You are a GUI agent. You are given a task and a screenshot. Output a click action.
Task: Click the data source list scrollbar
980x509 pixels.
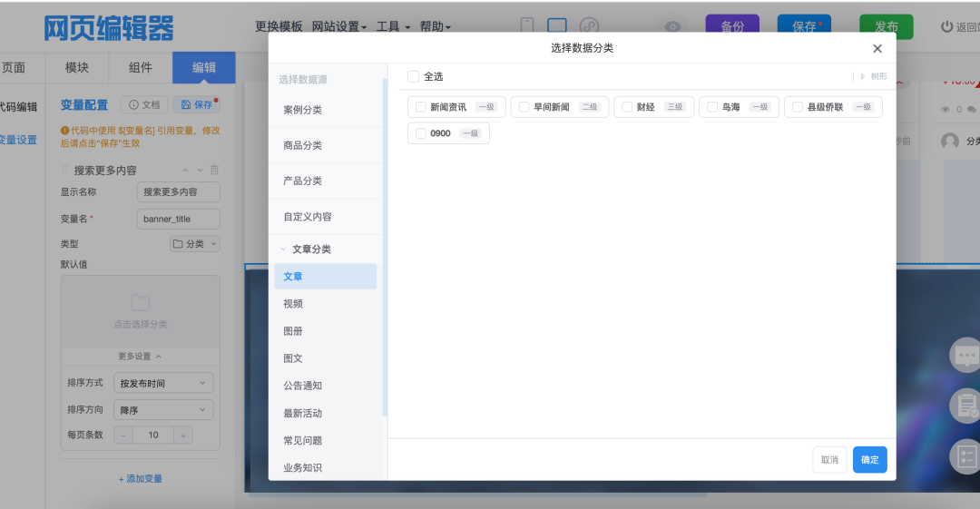click(x=385, y=247)
